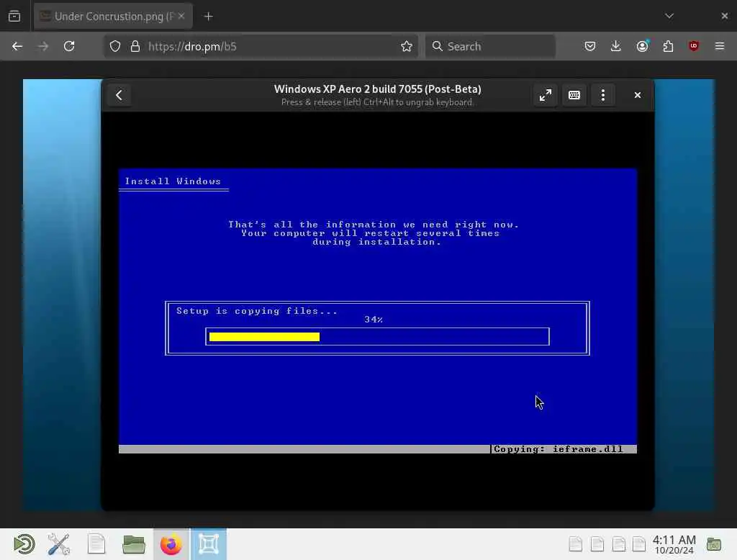
Task: Click the "Setup is copying files..." text
Action: pos(257,311)
